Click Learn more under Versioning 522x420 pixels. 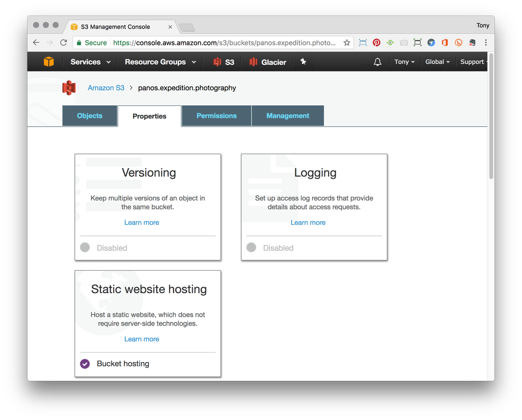[x=141, y=222]
